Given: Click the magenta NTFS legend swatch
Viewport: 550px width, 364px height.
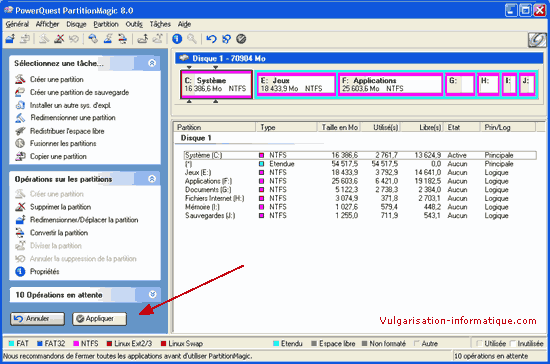Looking at the screenshot, I should [x=76, y=343].
